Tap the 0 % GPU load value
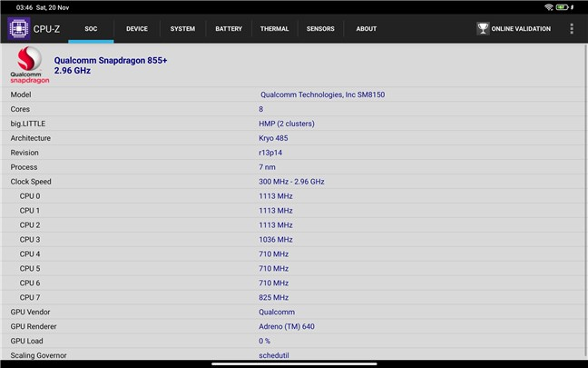Image resolution: width=588 pixels, height=368 pixels. click(264, 341)
